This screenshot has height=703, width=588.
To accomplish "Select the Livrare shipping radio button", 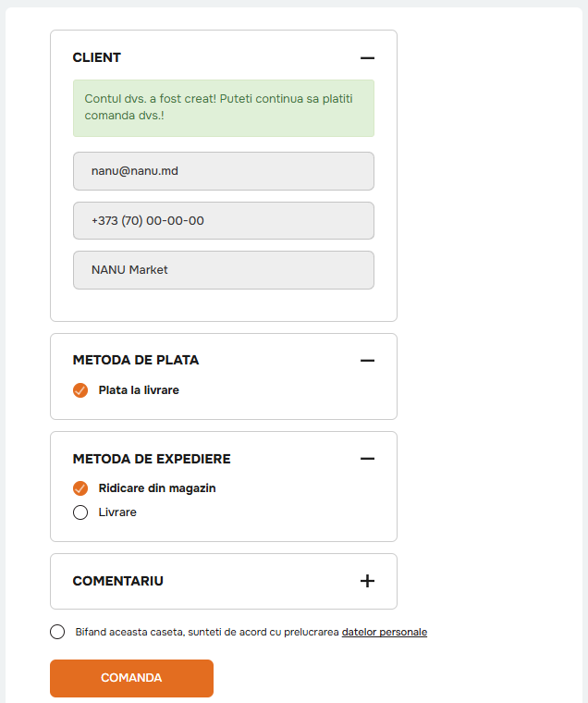I will pyautogui.click(x=80, y=512).
